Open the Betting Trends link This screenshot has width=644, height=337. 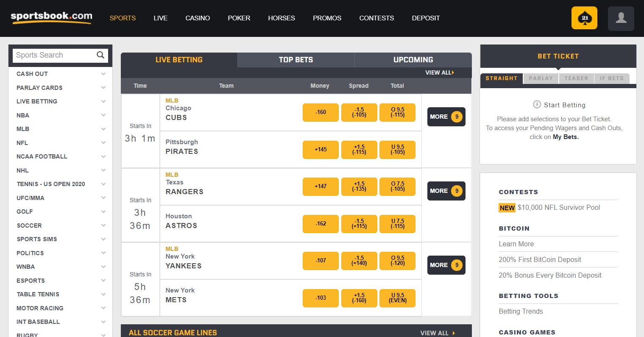click(521, 312)
